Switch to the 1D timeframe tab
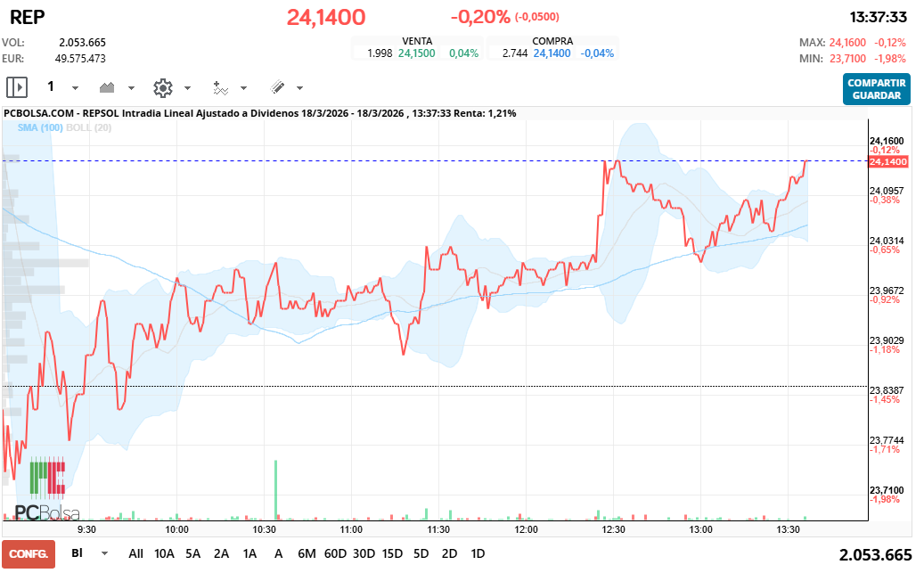The height and width of the screenshot is (573, 924). pyautogui.click(x=478, y=553)
